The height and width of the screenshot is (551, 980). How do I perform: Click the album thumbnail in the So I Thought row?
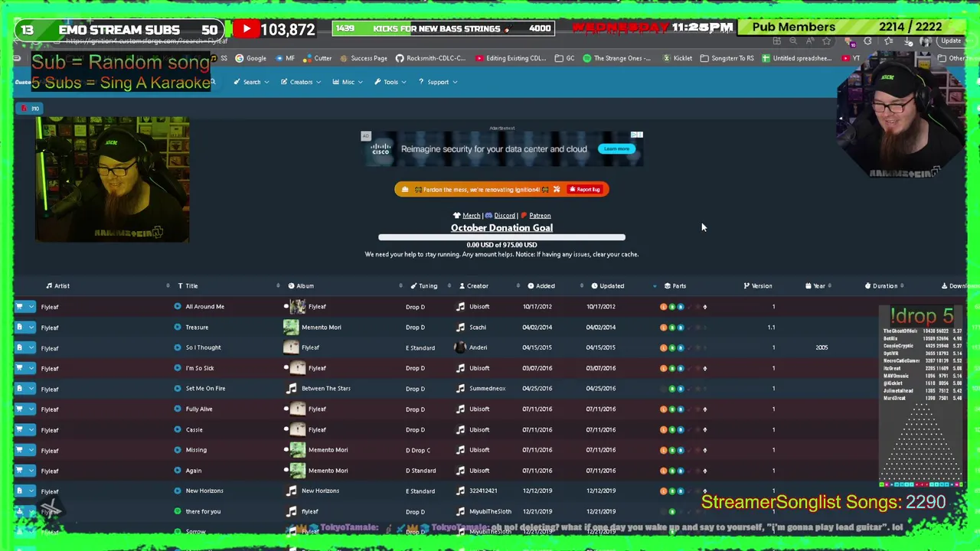pos(291,347)
